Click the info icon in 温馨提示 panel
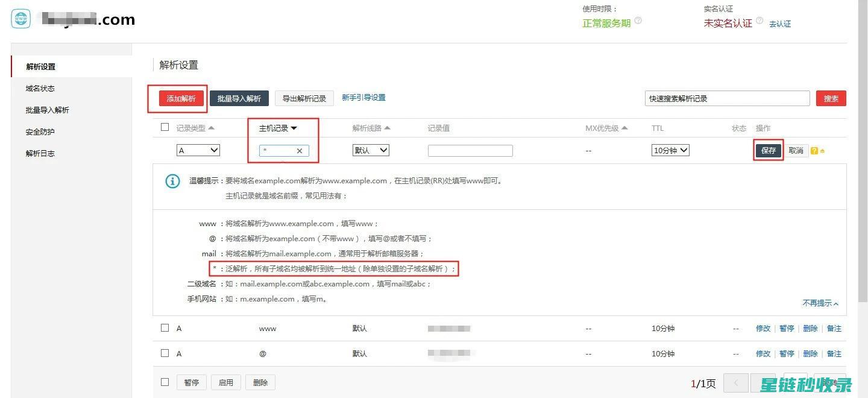This screenshot has height=398, width=868. point(172,181)
